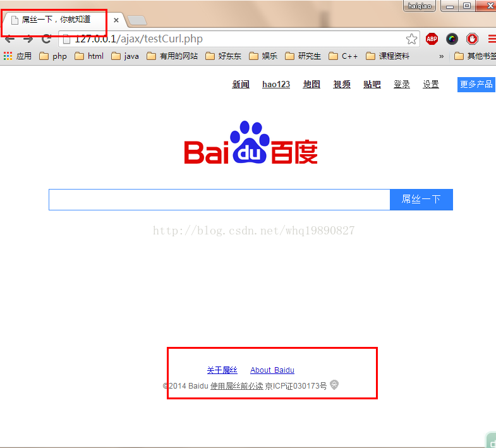The image size is (496, 448).
Task: Open the 有用的网站 bookmarks folder
Action: click(172, 56)
